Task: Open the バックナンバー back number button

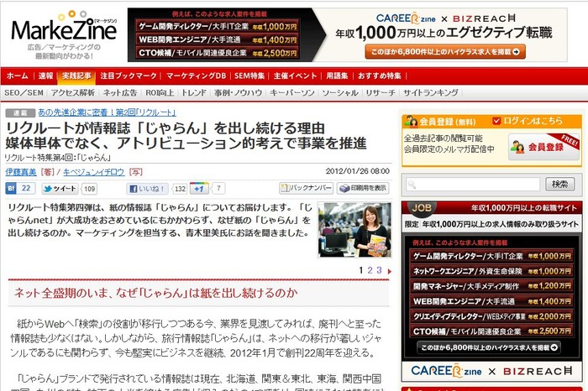Action: pos(306,188)
